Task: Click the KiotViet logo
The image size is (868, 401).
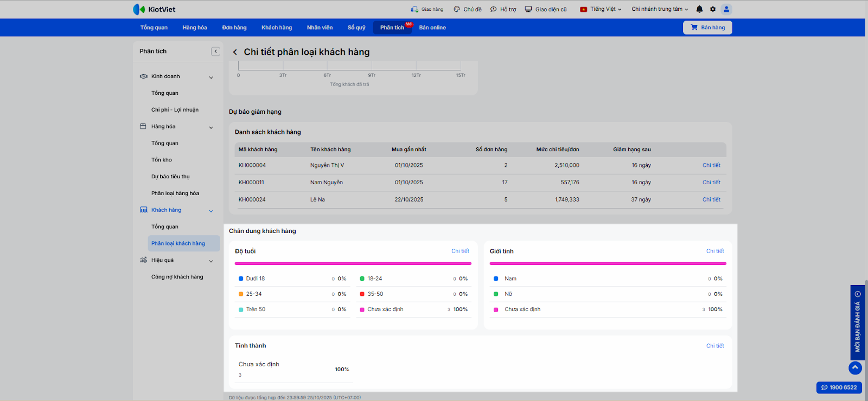Action: pos(154,9)
